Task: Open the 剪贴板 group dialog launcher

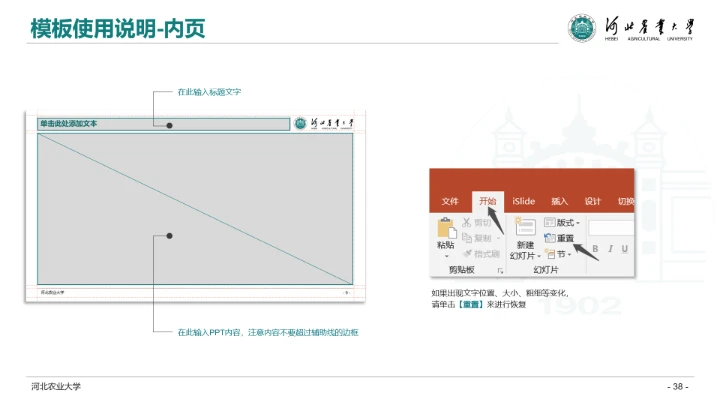Action: click(x=500, y=271)
